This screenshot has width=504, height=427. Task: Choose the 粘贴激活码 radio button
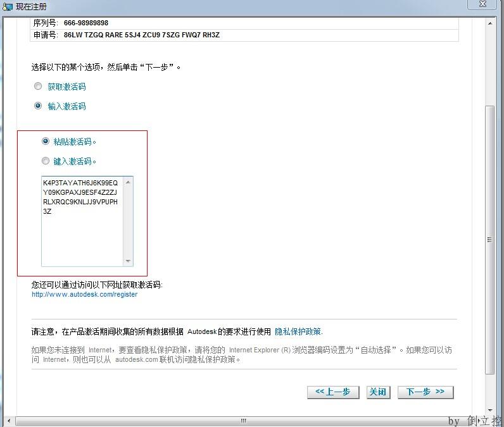(x=46, y=141)
